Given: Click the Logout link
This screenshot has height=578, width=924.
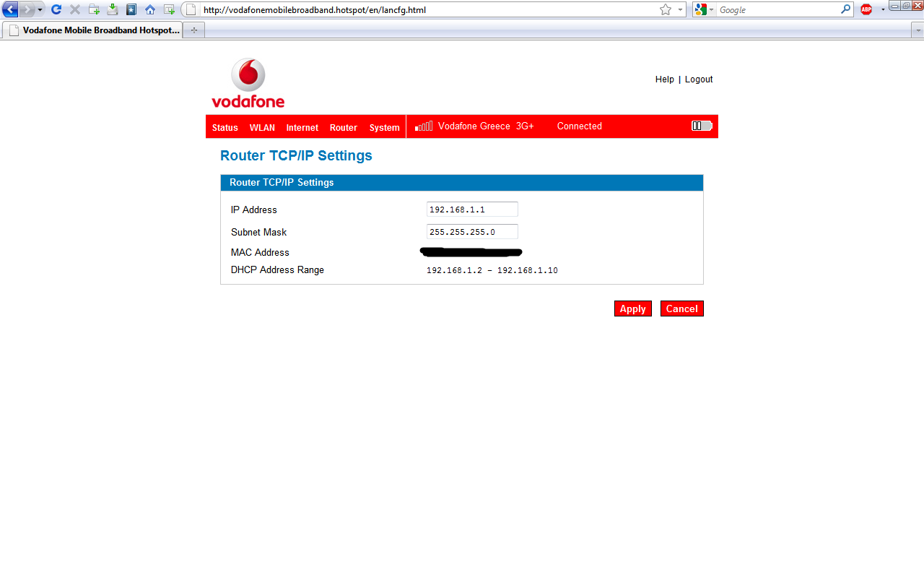Looking at the screenshot, I should pyautogui.click(x=699, y=79).
